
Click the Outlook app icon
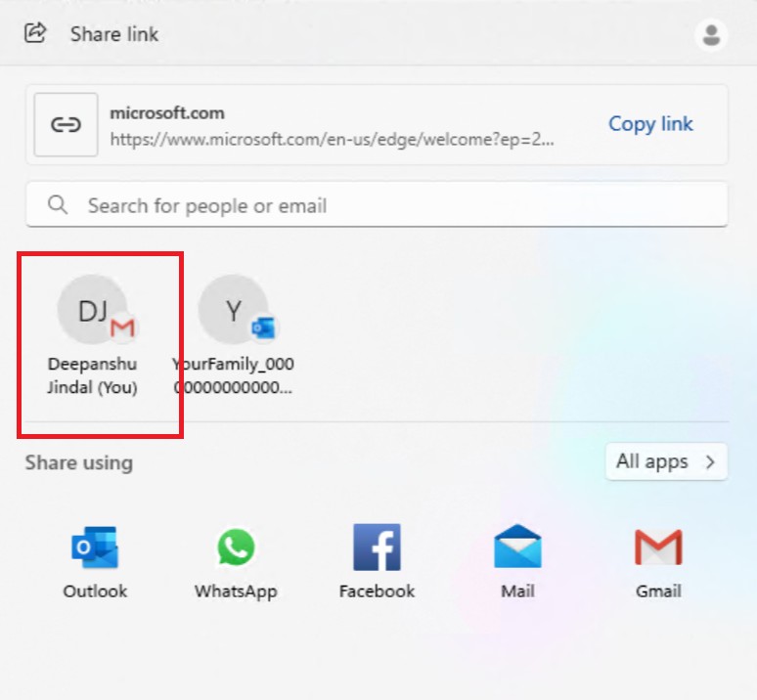95,547
